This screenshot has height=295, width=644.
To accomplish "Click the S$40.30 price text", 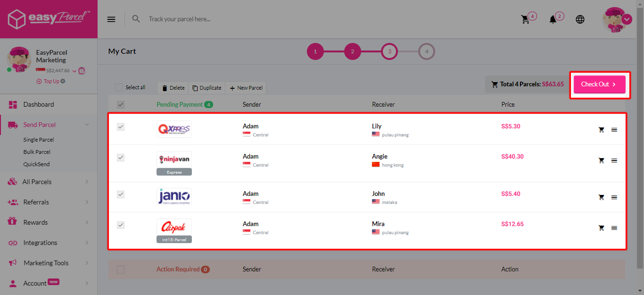I will point(512,157).
